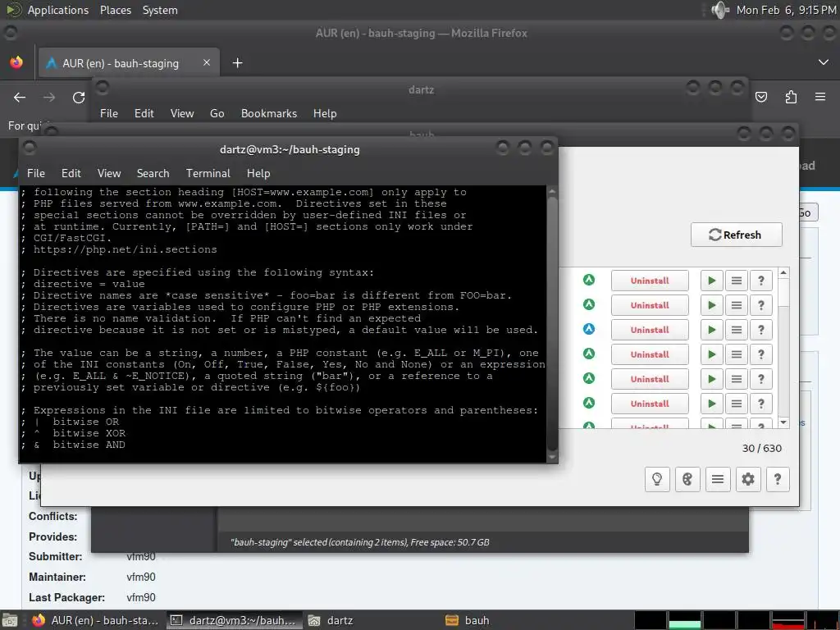Switch to the bauh taskbar entry
This screenshot has height=630, width=840.
pyautogui.click(x=509, y=620)
